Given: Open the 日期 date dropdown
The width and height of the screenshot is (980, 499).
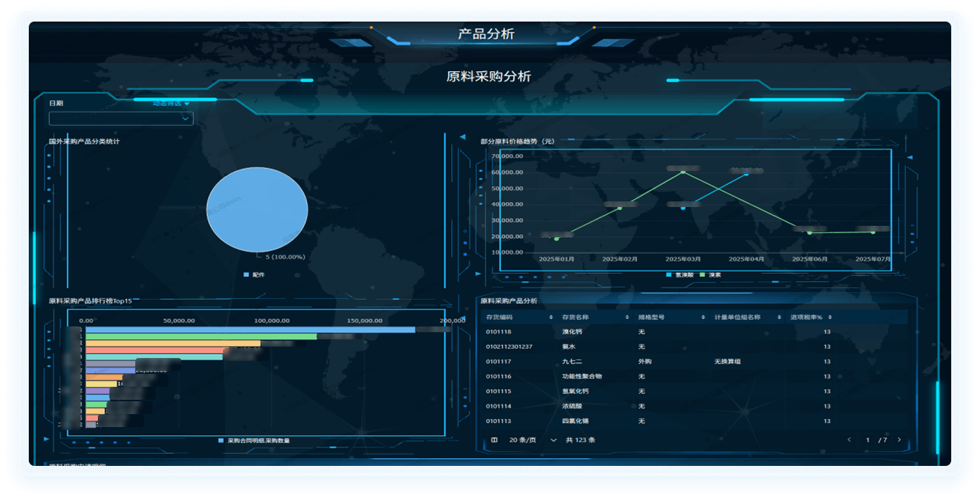Looking at the screenshot, I should coord(121,119).
